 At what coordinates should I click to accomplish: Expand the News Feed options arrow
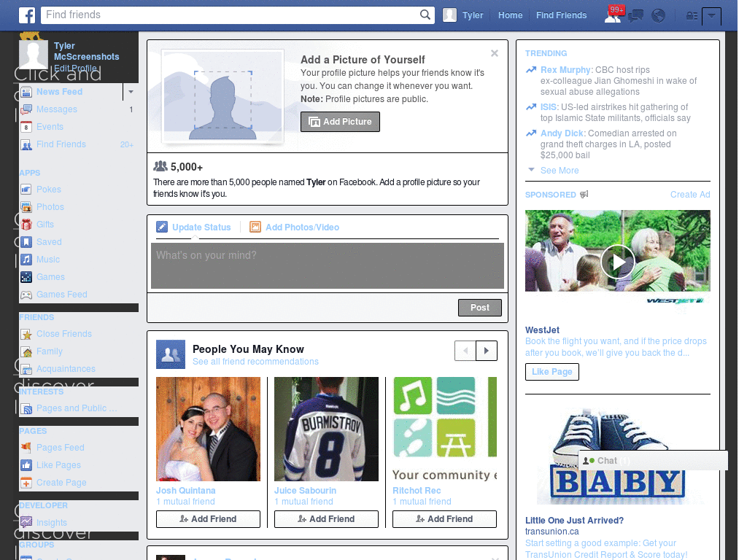click(131, 91)
